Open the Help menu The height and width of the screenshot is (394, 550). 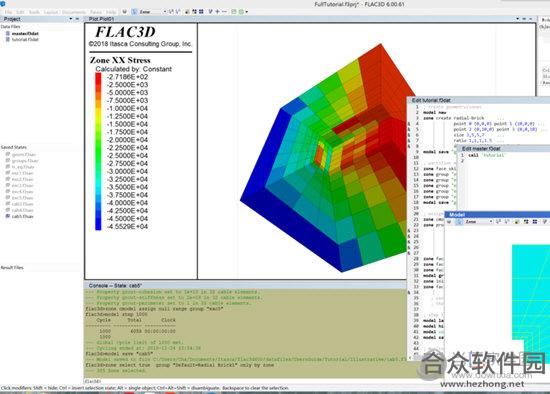pyautogui.click(x=111, y=12)
